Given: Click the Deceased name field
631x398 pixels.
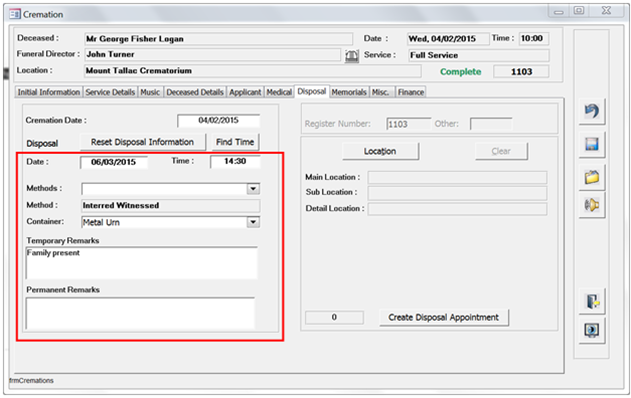Looking at the screenshot, I should (219, 39).
